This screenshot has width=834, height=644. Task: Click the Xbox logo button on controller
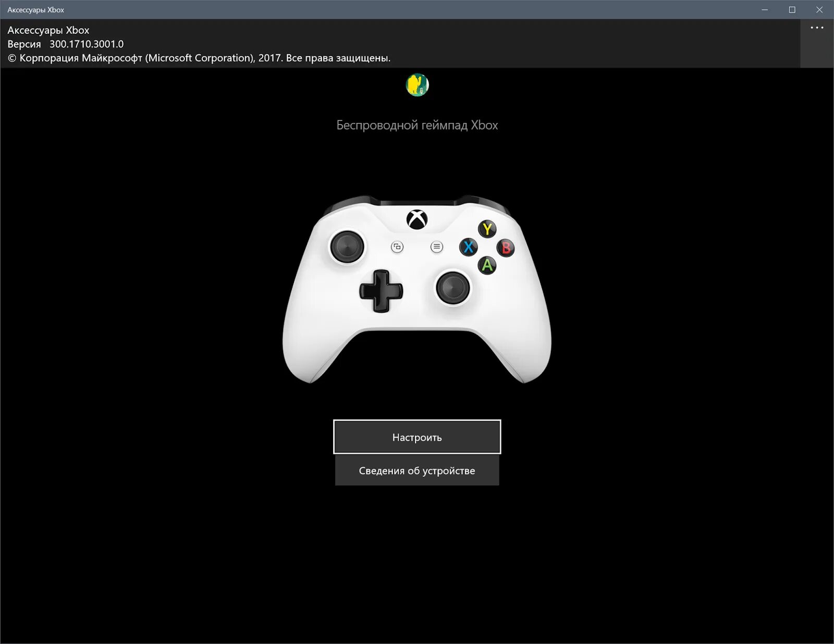click(417, 219)
